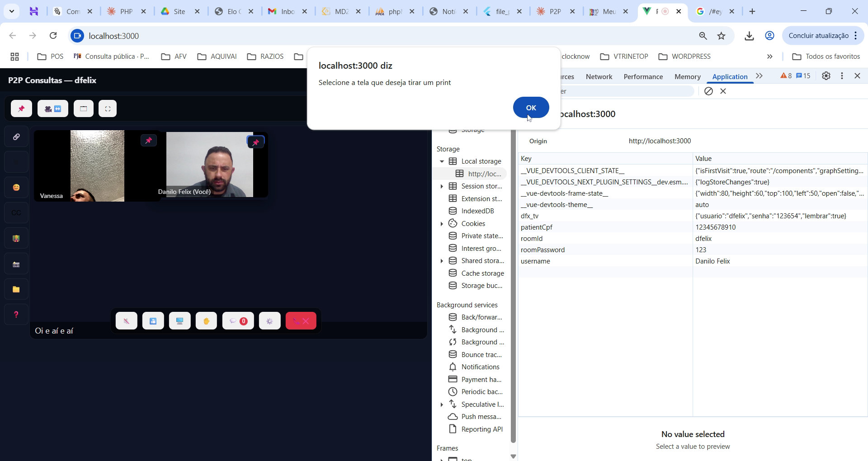
Task: Click the raise hand icon
Action: click(x=206, y=321)
